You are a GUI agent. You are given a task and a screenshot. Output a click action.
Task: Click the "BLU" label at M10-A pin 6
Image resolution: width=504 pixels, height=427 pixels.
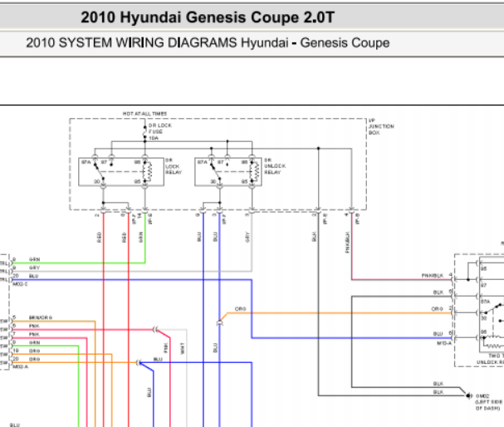(x=438, y=334)
